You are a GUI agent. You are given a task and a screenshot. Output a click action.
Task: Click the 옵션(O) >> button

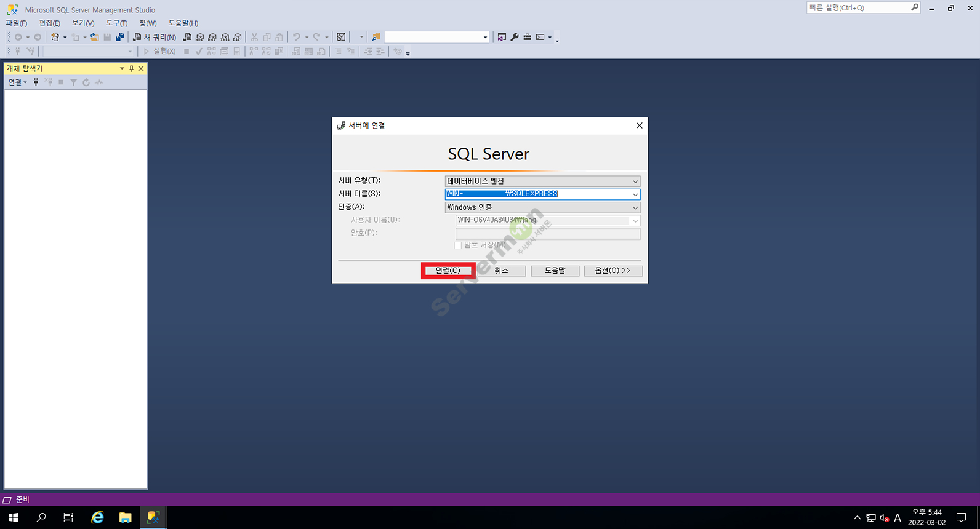pos(612,271)
